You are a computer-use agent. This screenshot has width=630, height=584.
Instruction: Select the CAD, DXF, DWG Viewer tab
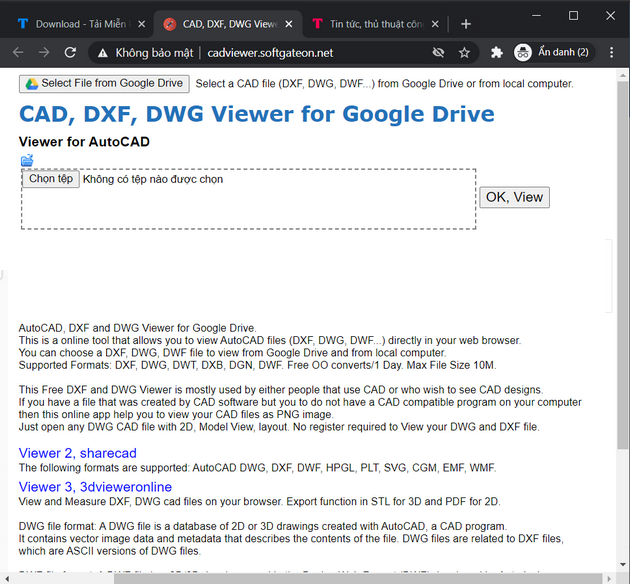(x=227, y=24)
